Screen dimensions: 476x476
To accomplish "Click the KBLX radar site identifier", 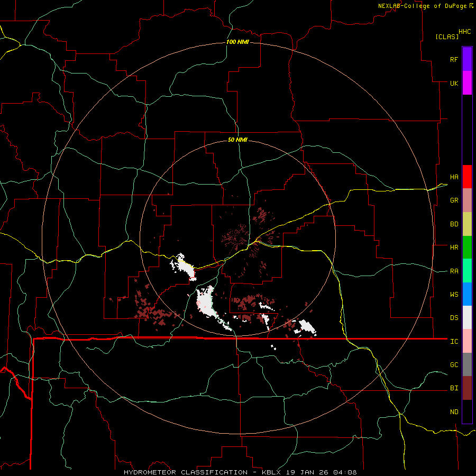I will tap(272, 472).
